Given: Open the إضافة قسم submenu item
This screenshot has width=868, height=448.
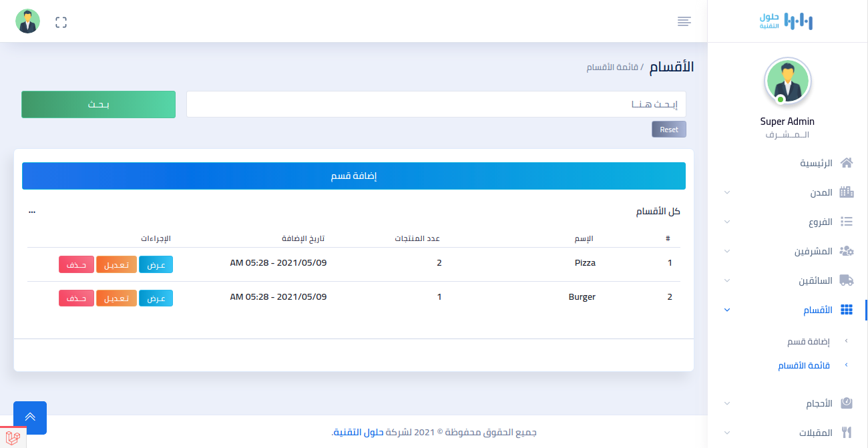Looking at the screenshot, I should tap(809, 341).
